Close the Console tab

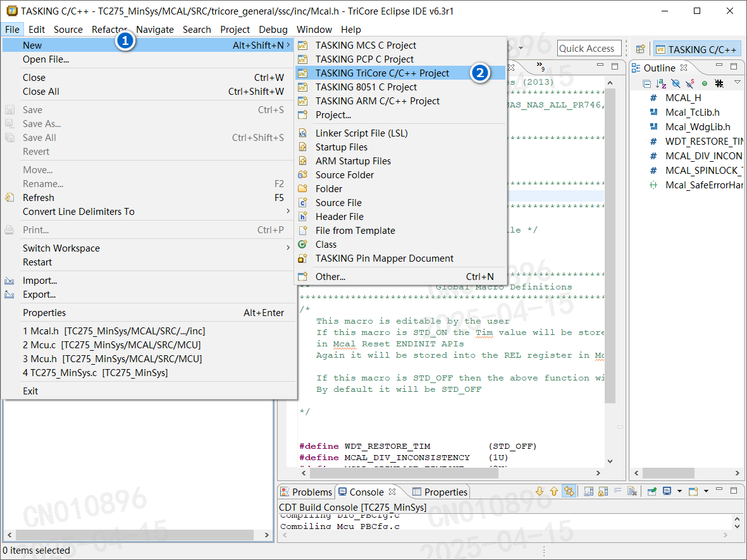pyautogui.click(x=392, y=492)
